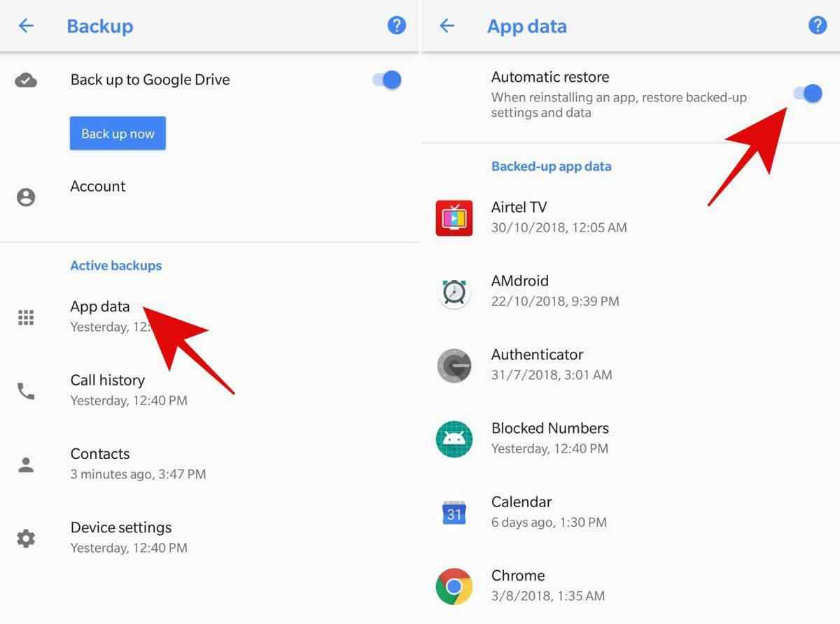Tap the Airtel TV app icon
Image resolution: width=840 pixels, height=624 pixels.
tap(454, 218)
